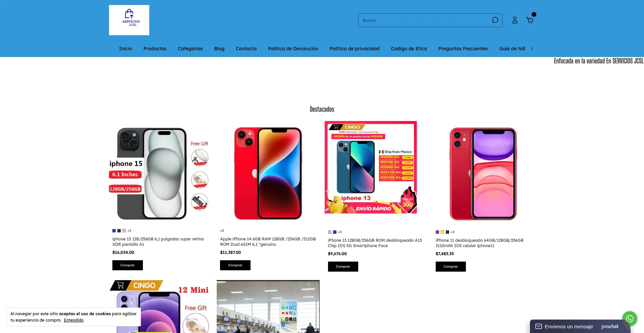Open the Blog page
The width and height of the screenshot is (644, 333).
pyautogui.click(x=219, y=49)
